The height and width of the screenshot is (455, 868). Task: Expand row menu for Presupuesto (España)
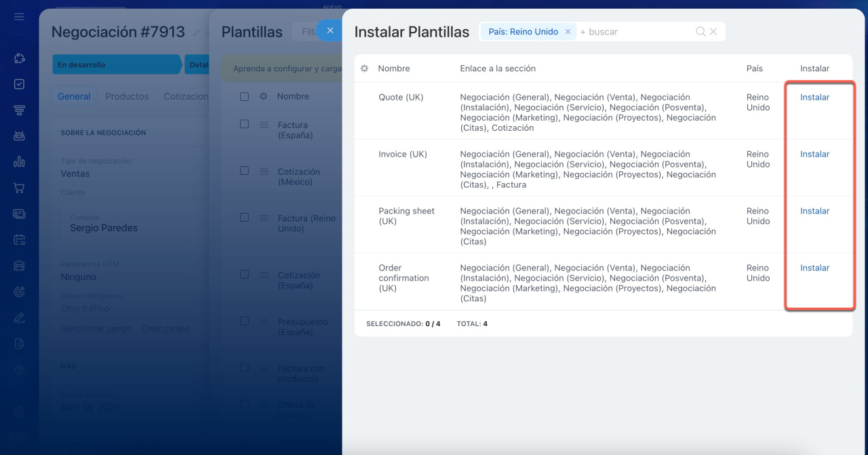coord(264,322)
